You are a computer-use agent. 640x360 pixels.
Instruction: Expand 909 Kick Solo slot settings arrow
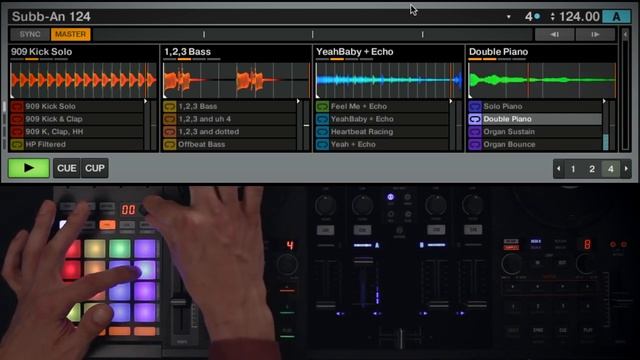click(146, 101)
